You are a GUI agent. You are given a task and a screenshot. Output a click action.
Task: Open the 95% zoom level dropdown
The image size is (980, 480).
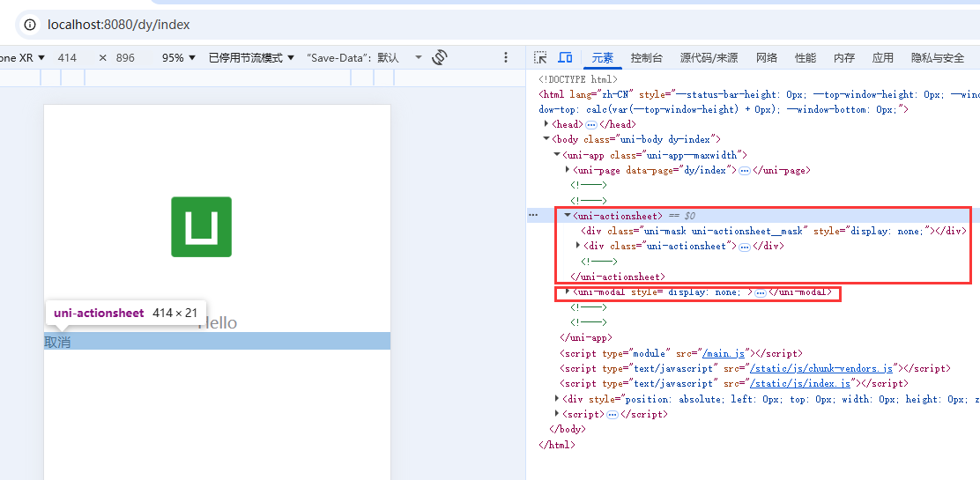click(179, 58)
